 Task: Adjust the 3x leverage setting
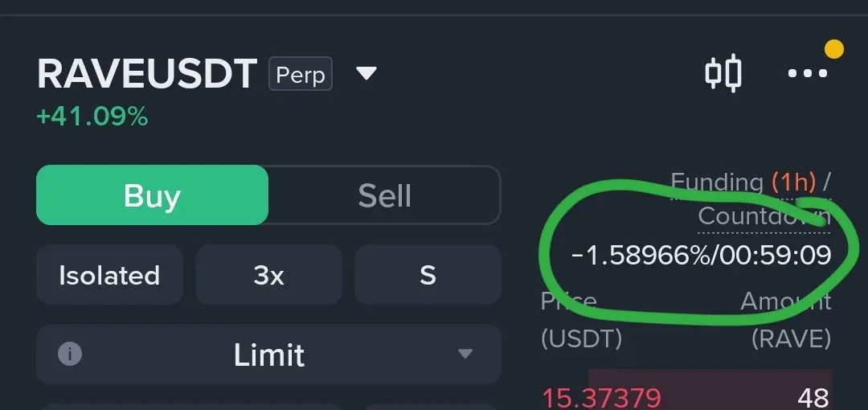point(268,275)
